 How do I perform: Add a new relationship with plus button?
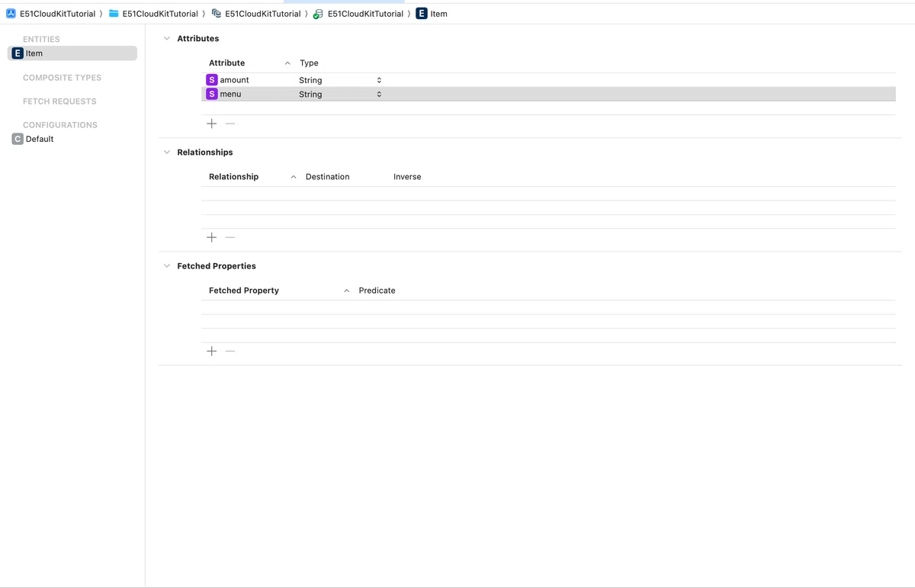point(212,237)
